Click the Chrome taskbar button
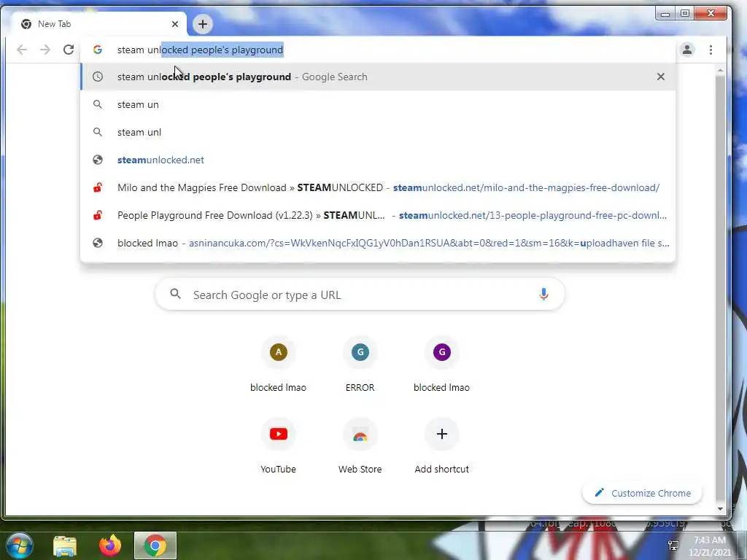The width and height of the screenshot is (747, 560). click(155, 545)
